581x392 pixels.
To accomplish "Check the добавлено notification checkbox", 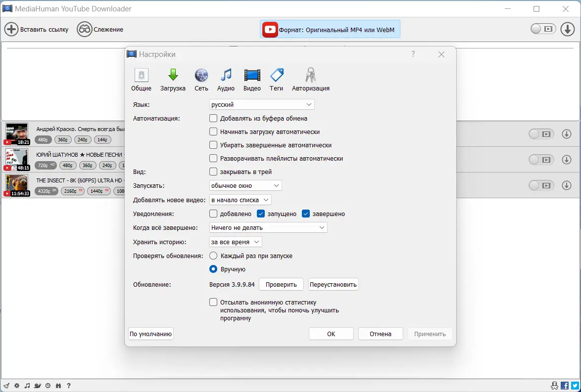I will click(213, 214).
